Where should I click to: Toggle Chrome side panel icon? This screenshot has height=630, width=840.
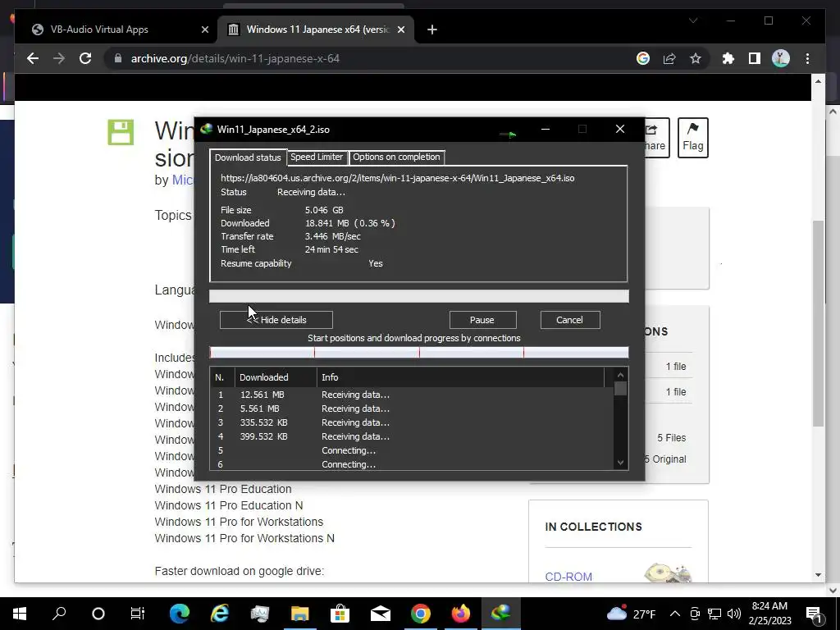(755, 58)
